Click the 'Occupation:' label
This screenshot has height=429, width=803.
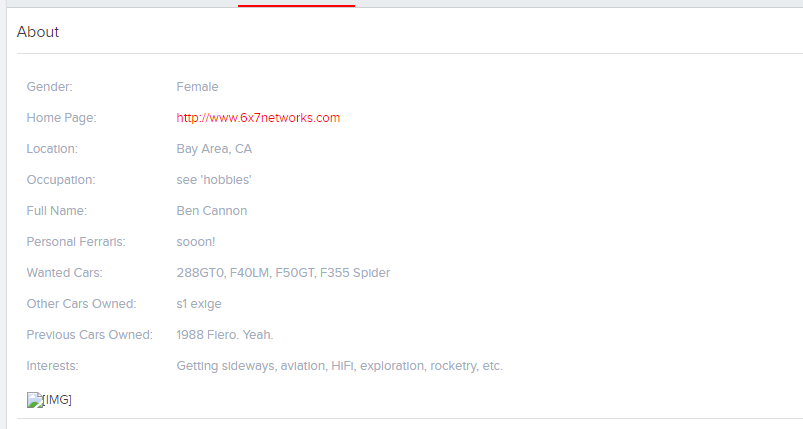tap(61, 180)
